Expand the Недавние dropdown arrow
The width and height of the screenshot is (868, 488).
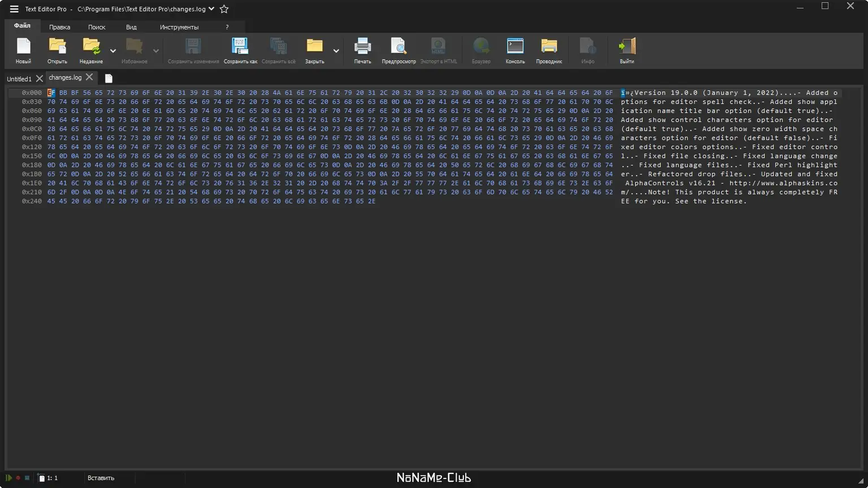pyautogui.click(x=113, y=51)
